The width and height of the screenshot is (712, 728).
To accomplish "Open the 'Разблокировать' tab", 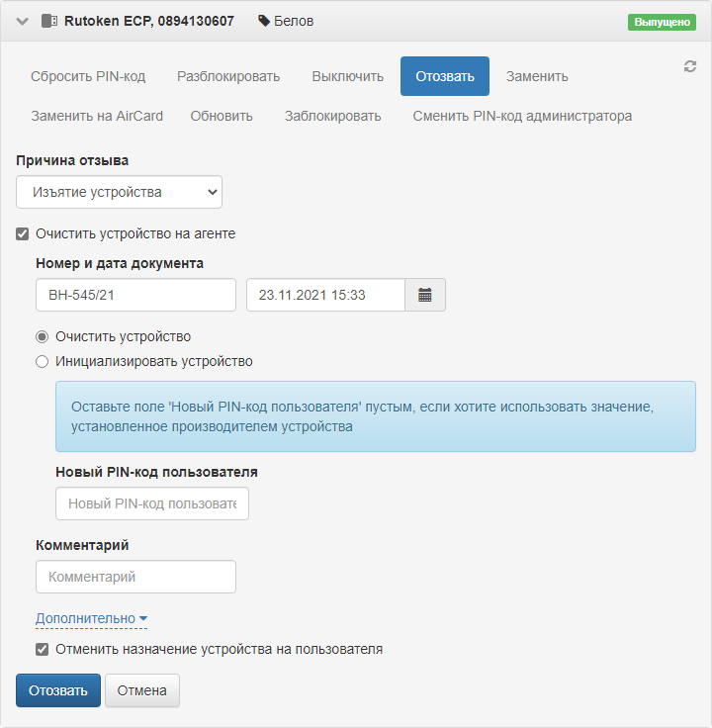I will (228, 76).
